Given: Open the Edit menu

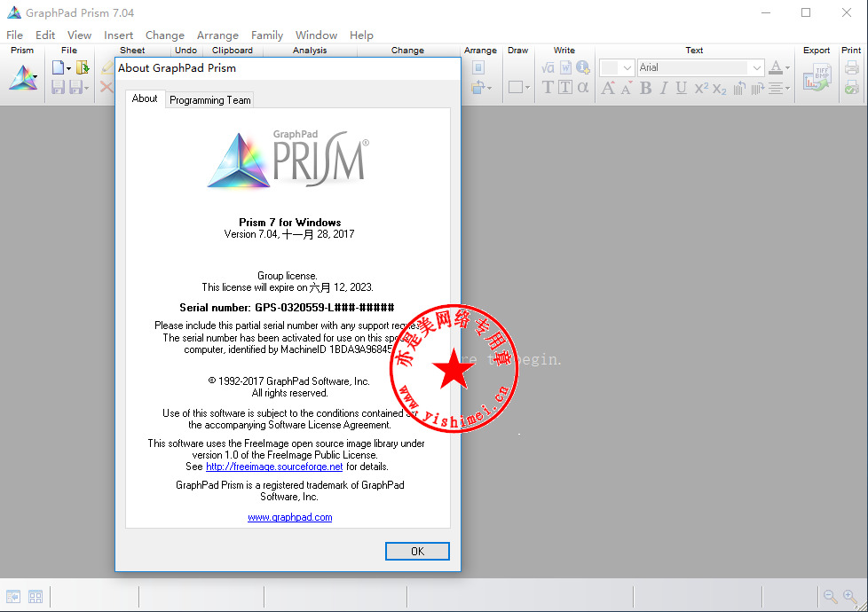Looking at the screenshot, I should tap(45, 35).
